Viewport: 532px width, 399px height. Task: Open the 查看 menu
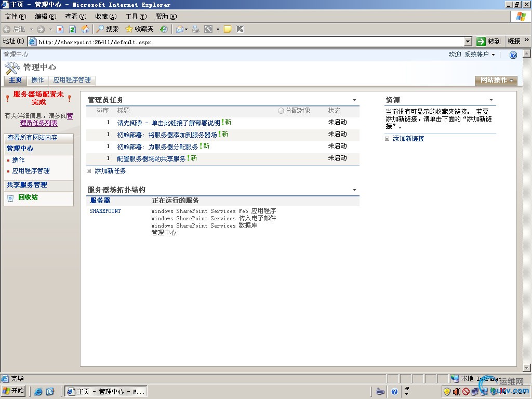(76, 17)
